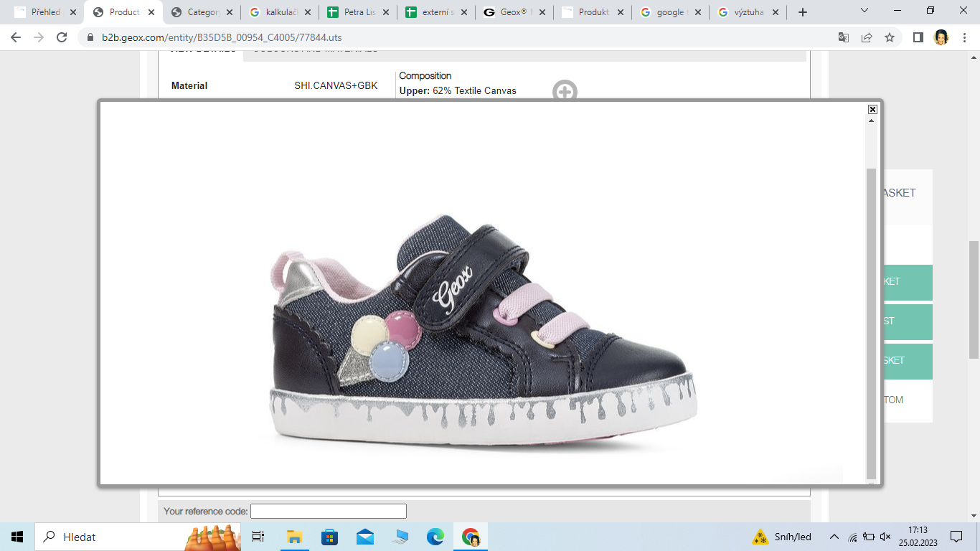Click the Your reference code input field
980x551 pixels.
click(329, 512)
